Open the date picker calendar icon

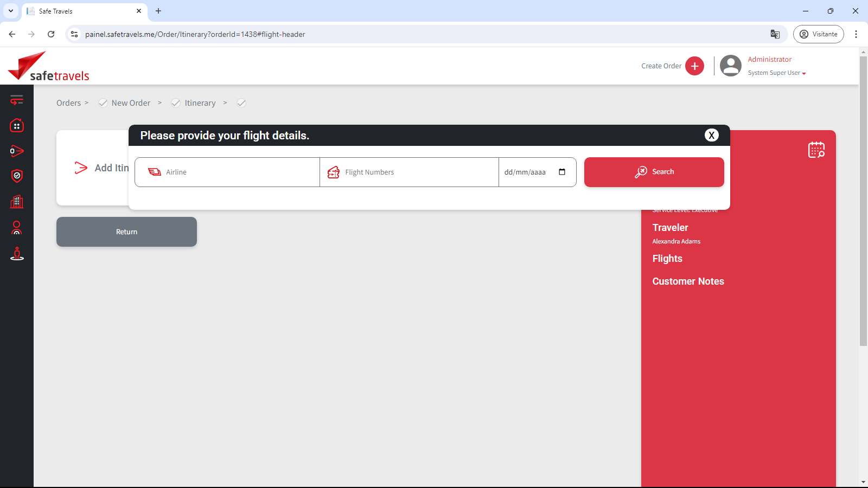click(562, 172)
